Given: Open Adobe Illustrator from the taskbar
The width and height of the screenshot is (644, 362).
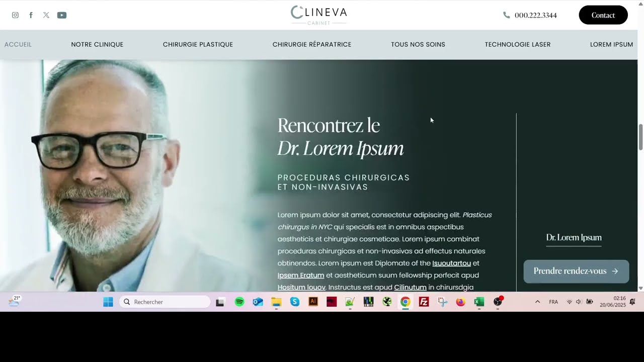Looking at the screenshot, I should pos(313,302).
